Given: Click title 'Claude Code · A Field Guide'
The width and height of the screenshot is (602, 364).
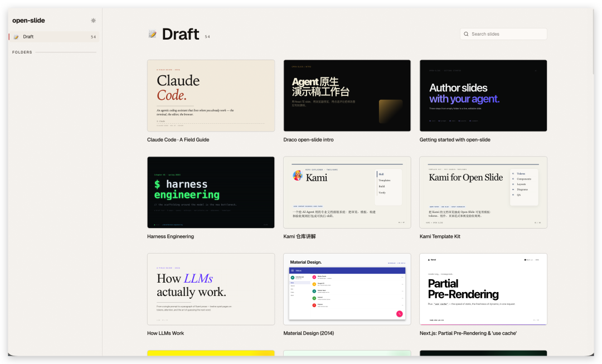Looking at the screenshot, I should pos(178,140).
